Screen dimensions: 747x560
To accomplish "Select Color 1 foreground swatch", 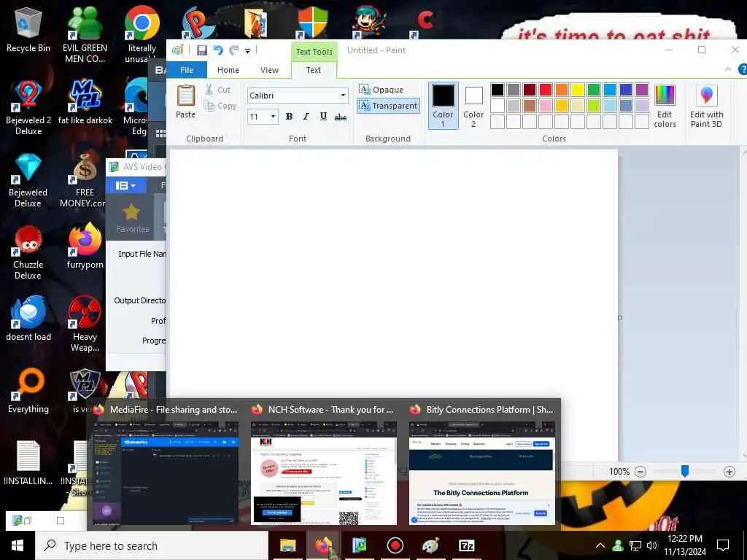I will pyautogui.click(x=443, y=105).
